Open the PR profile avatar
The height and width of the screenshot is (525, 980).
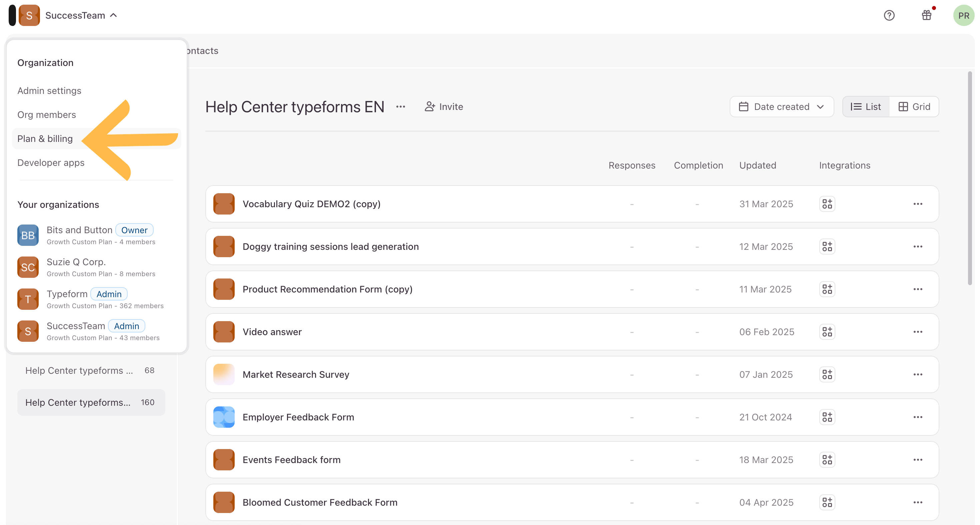point(964,16)
